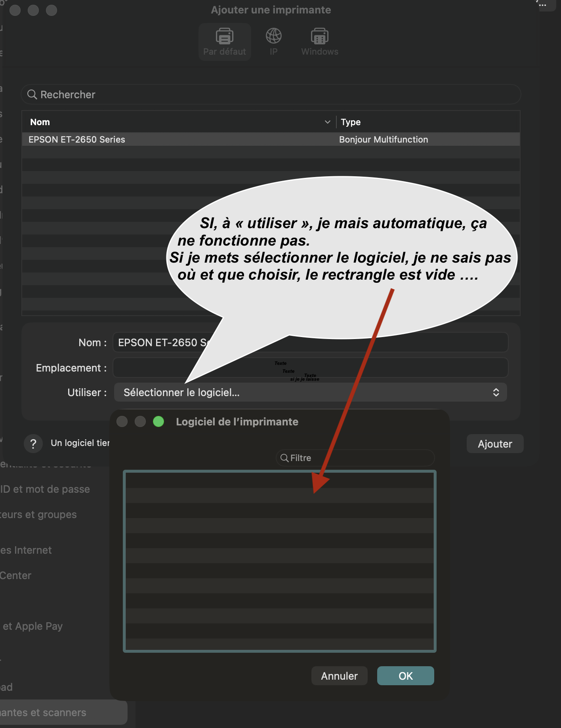Confirm with OK in Logiciel dialog
Viewport: 561px width, 728px height.
tap(406, 676)
